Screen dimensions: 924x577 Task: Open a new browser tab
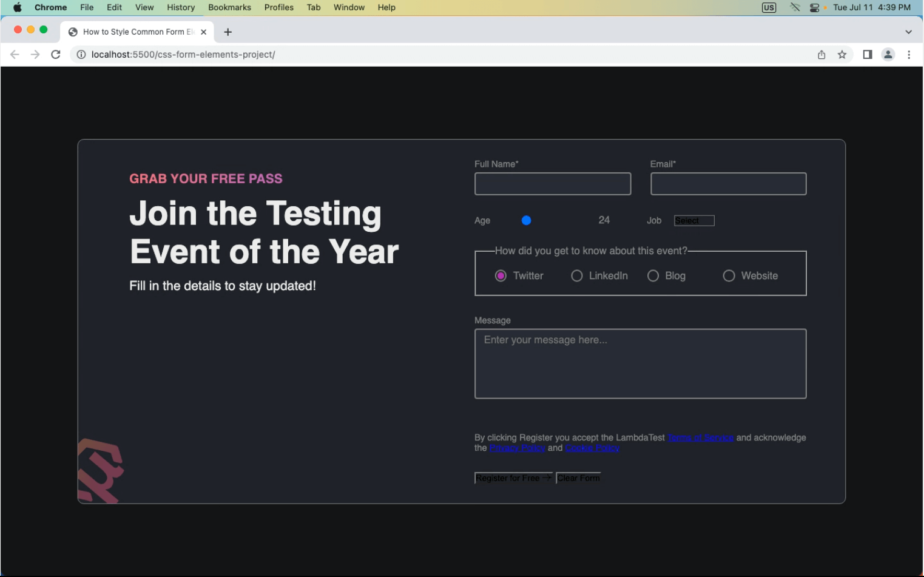pos(228,32)
